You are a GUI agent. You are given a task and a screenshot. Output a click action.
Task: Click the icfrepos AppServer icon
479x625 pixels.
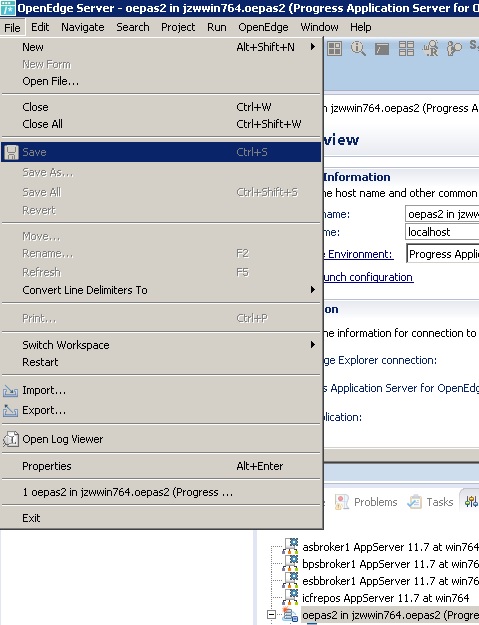291,597
